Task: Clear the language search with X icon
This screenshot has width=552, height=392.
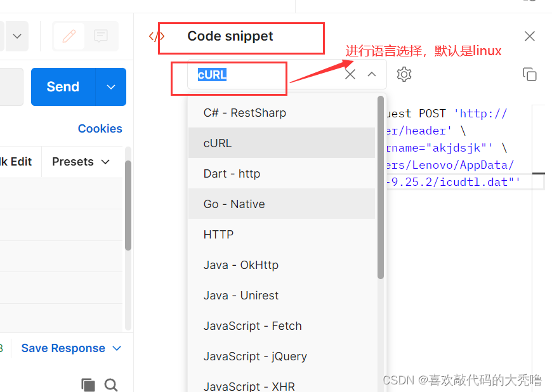Action: coord(350,74)
